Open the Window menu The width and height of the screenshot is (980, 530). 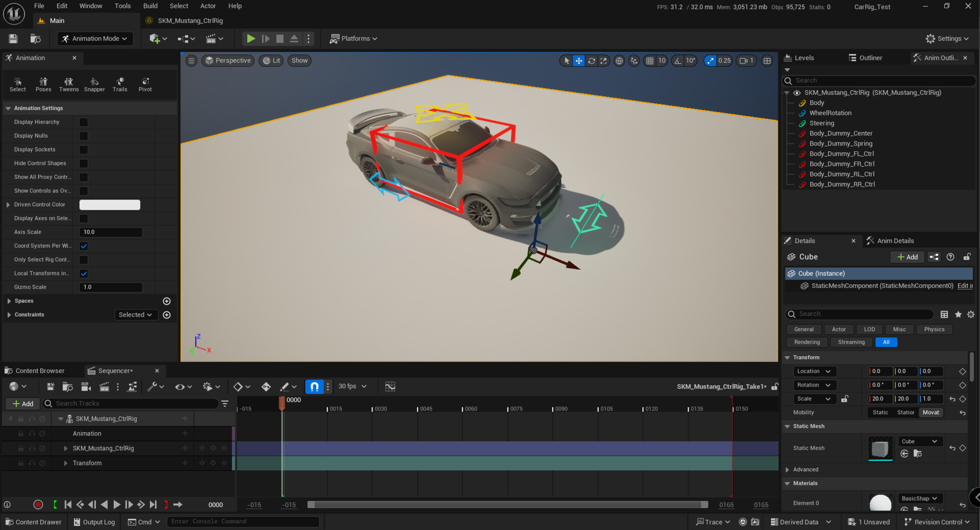[x=91, y=6]
